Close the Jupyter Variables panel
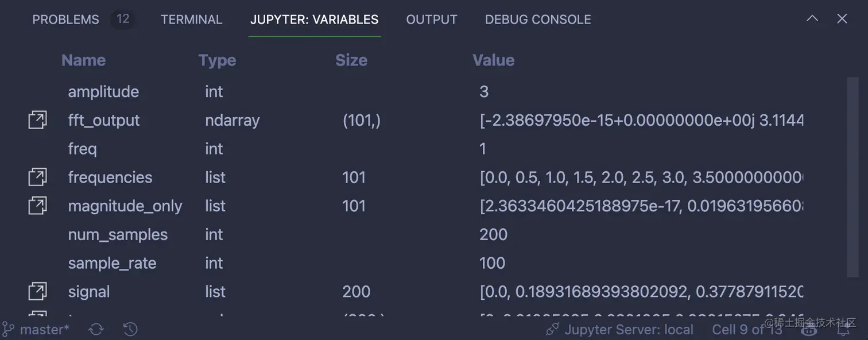The width and height of the screenshot is (868, 340). click(842, 18)
